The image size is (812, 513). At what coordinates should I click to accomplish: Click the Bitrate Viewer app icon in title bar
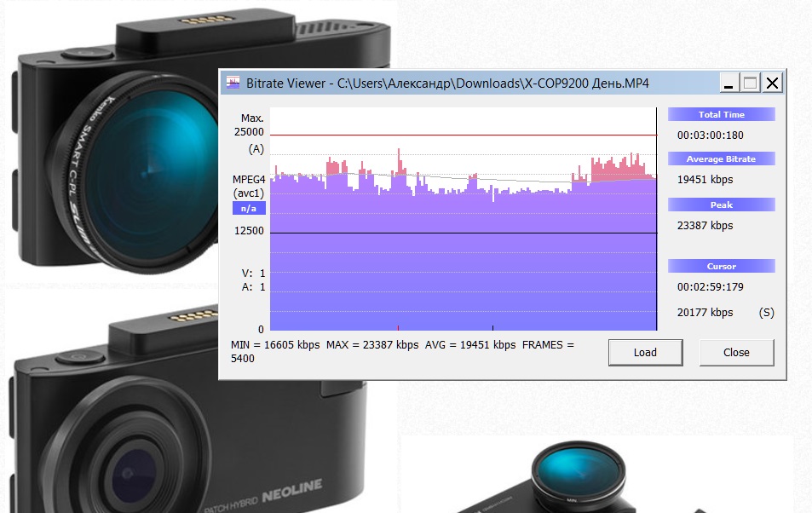coord(233,83)
